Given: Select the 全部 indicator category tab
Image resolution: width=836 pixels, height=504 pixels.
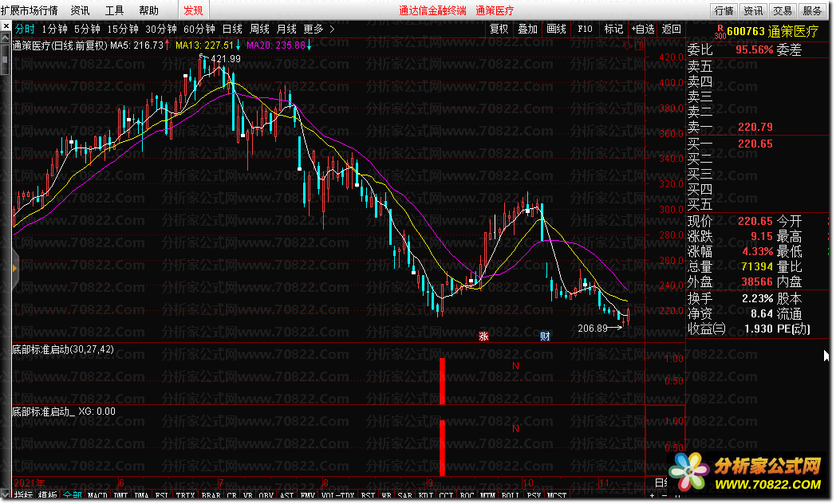Looking at the screenshot, I should click(72, 495).
